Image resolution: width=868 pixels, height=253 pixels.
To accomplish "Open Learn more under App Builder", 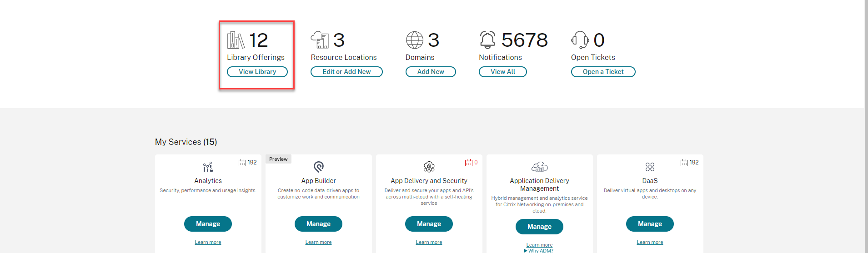I will coord(318,242).
